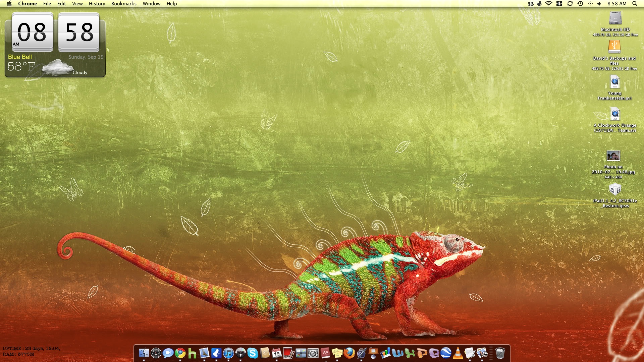Open iChat from the dock
This screenshot has height=362, width=644.
pos(168,353)
